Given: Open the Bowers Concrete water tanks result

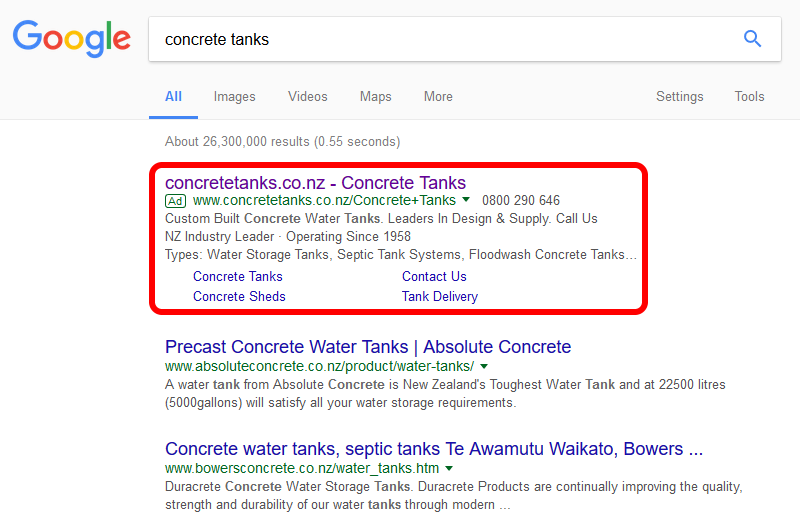Looking at the screenshot, I should (434, 449).
